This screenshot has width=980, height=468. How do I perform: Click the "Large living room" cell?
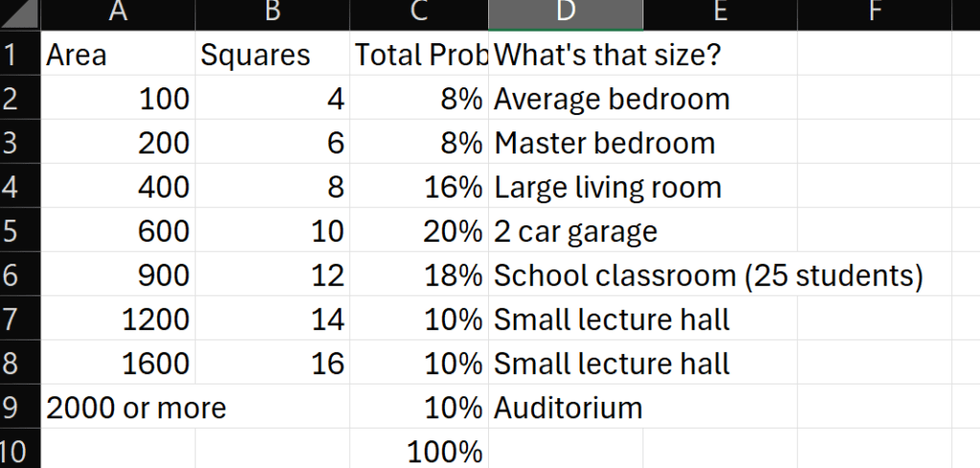607,187
